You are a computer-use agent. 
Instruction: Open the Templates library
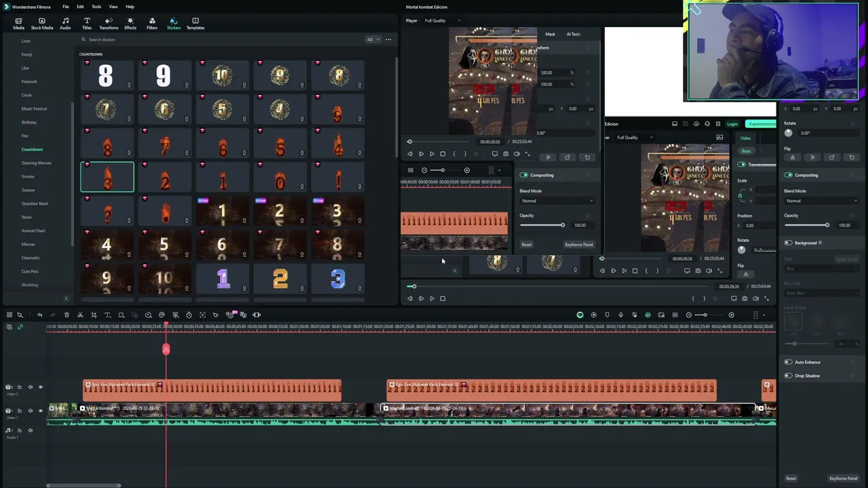(x=195, y=24)
